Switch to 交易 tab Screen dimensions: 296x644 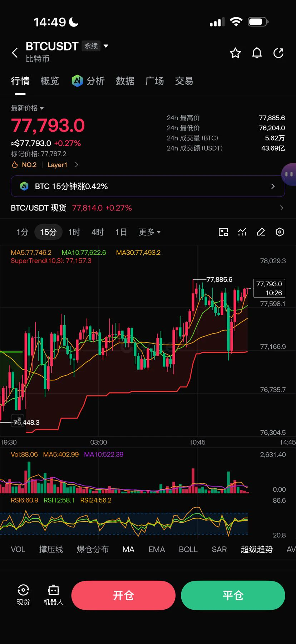[x=184, y=81]
